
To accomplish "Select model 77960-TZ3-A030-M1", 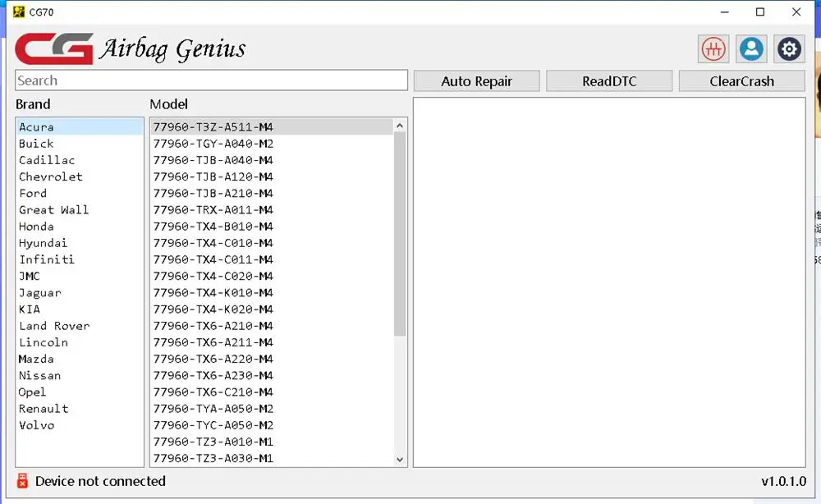I will [x=272, y=459].
